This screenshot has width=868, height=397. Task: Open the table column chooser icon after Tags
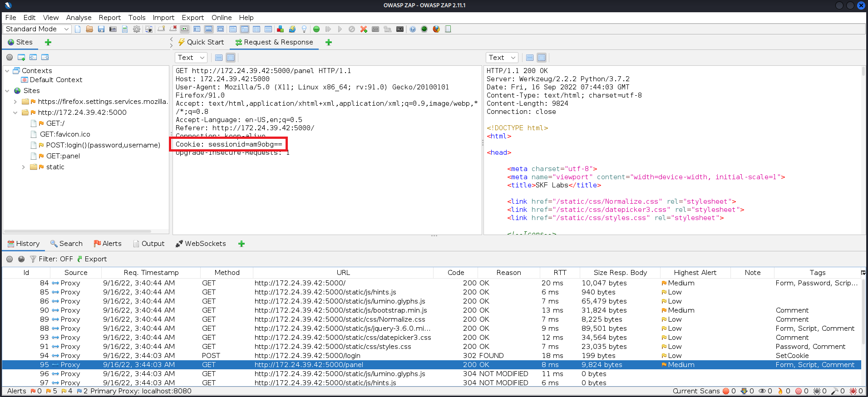point(863,273)
